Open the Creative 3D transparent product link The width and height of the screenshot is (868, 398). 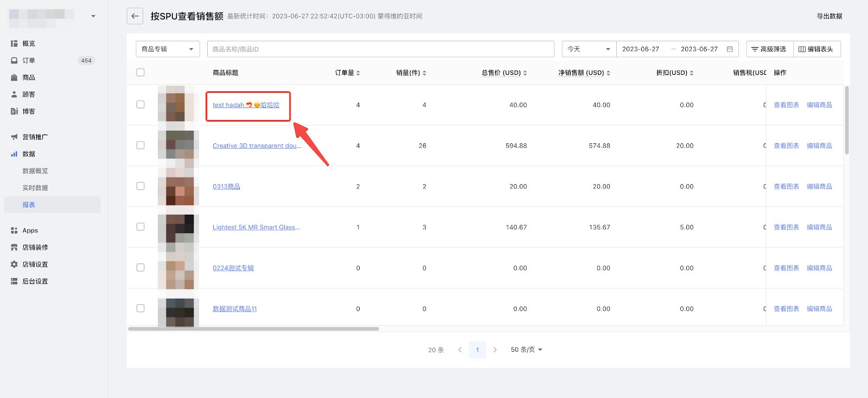(257, 146)
